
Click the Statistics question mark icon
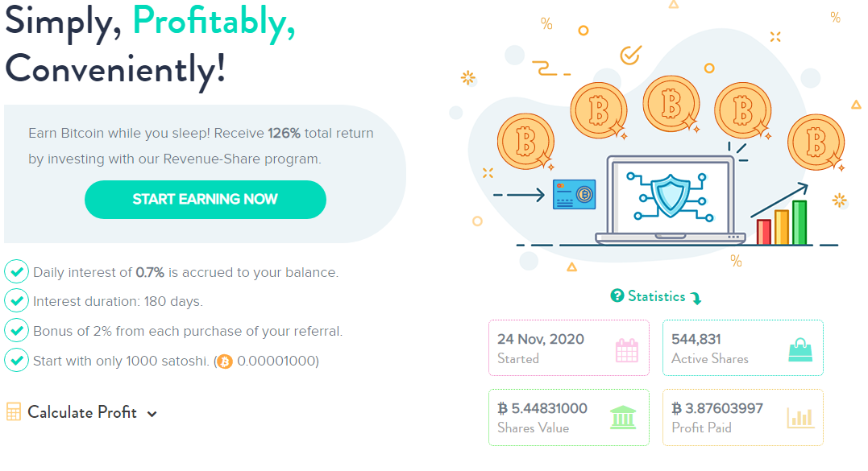[x=617, y=295]
